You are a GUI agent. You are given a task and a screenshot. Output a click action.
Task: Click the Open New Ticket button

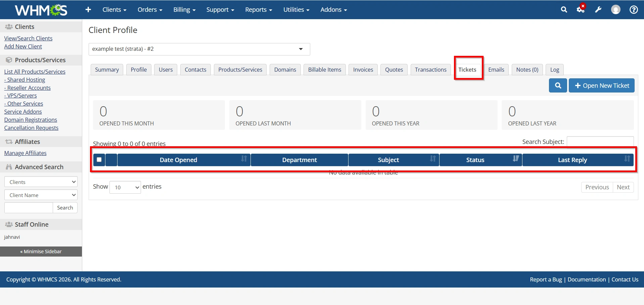click(x=602, y=85)
